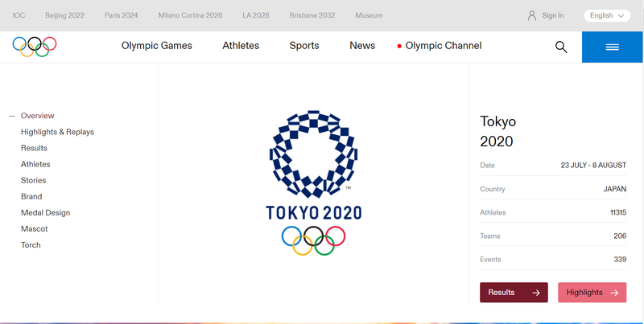Screen dimensions: 644x324
Task: Click the events count 339
Action: [620, 259]
